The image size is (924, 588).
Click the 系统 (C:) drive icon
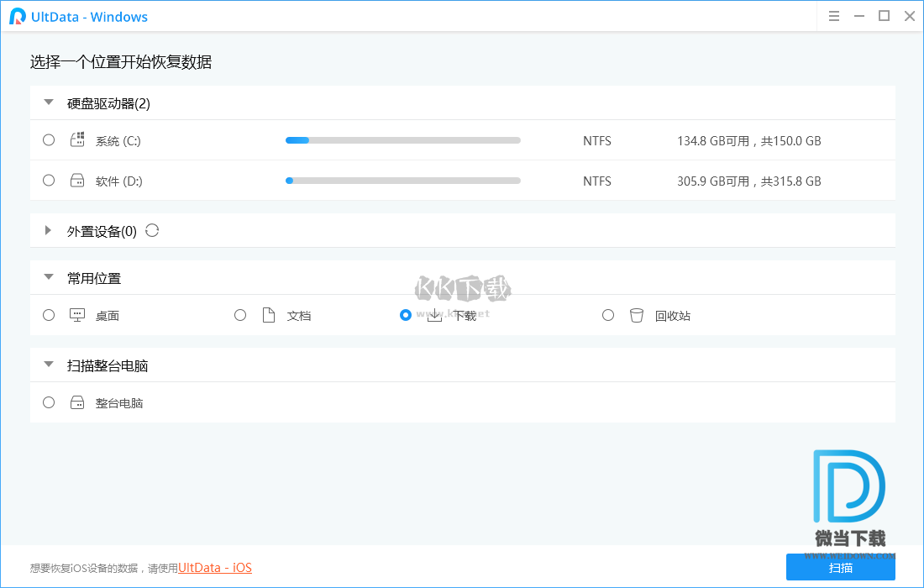click(76, 139)
